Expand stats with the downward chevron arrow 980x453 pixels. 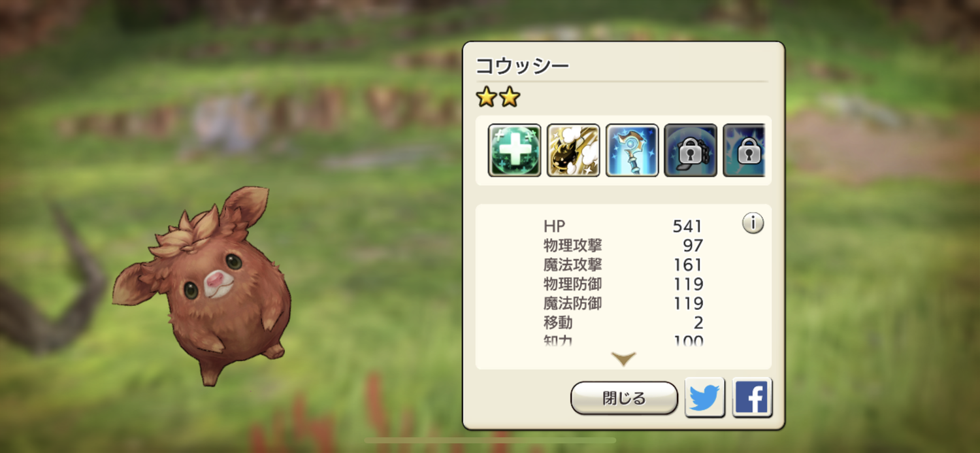(x=623, y=359)
